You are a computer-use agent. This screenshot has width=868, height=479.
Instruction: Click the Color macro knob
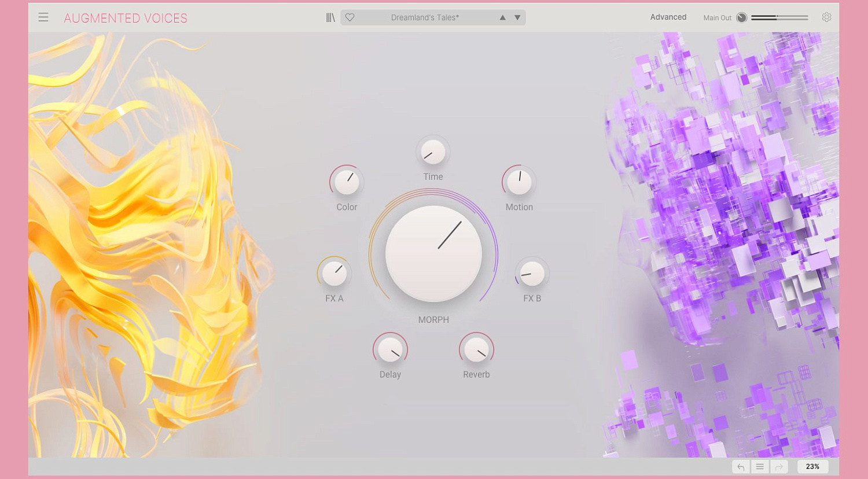347,182
